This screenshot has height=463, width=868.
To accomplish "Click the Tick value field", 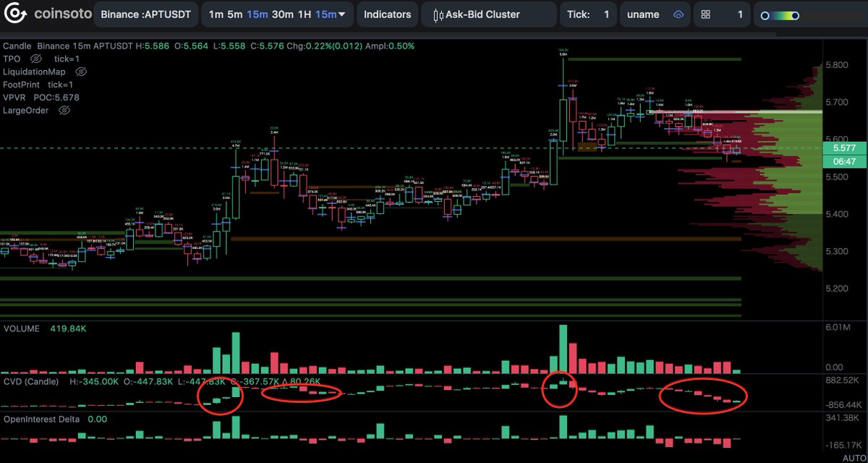I will pyautogui.click(x=606, y=14).
